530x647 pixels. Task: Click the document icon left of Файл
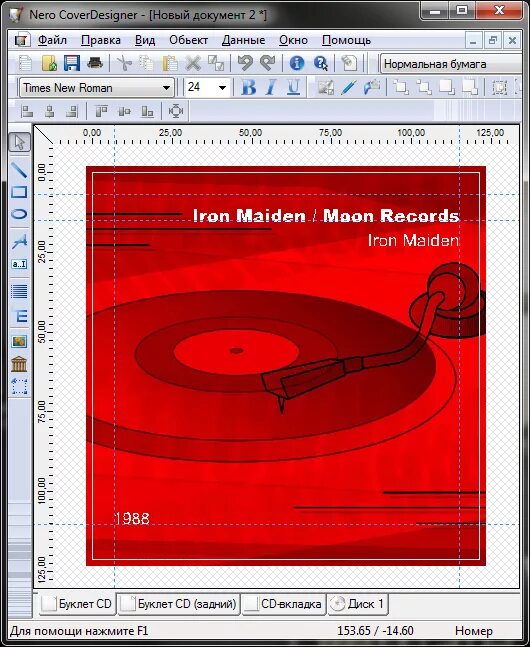point(22,40)
